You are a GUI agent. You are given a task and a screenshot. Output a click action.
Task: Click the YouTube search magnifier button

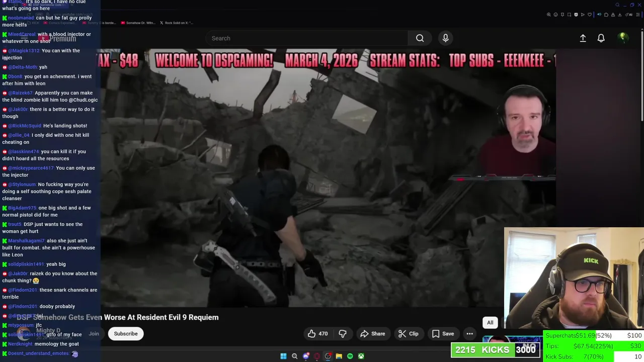tap(420, 38)
